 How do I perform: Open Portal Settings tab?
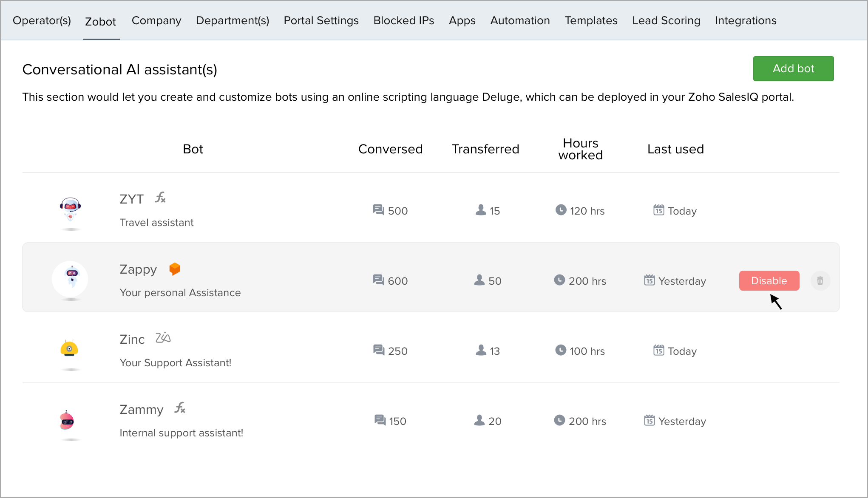coord(321,20)
